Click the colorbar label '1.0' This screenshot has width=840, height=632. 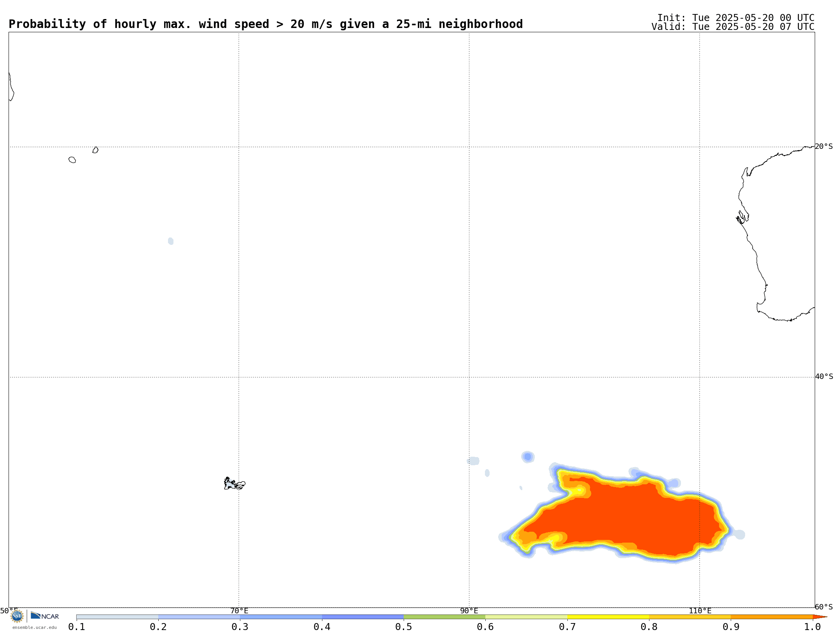pos(813,627)
